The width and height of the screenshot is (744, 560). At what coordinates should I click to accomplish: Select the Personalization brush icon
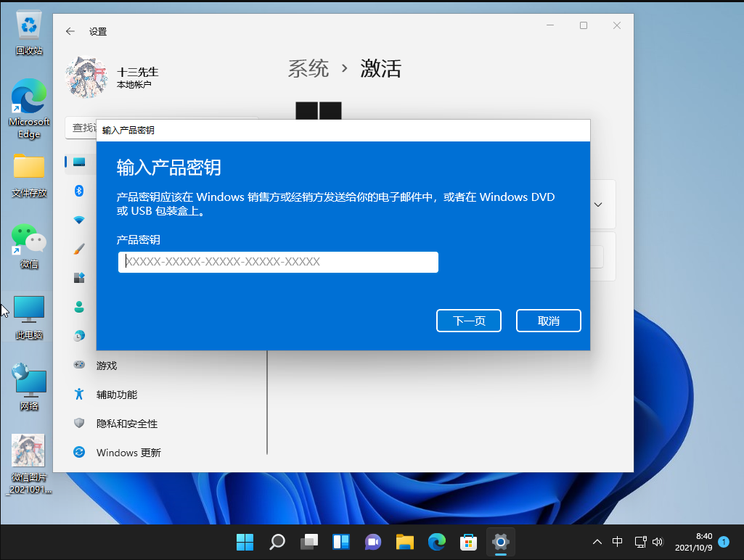tap(78, 248)
